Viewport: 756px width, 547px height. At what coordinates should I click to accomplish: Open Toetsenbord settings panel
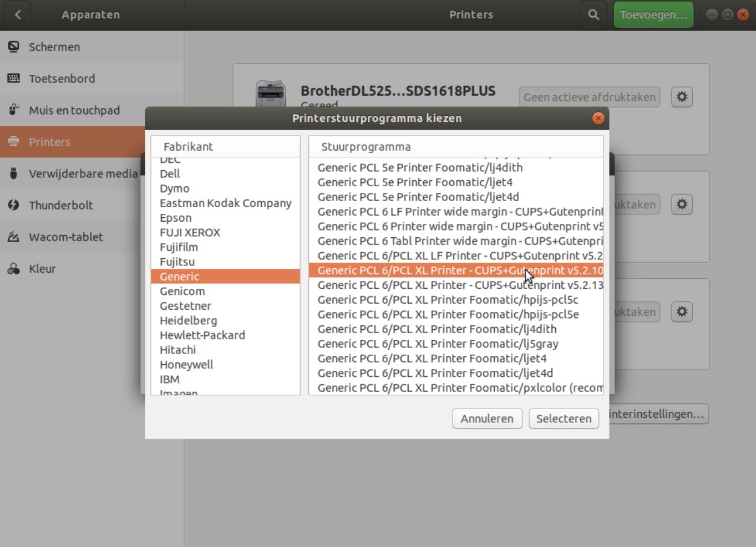[x=92, y=79]
